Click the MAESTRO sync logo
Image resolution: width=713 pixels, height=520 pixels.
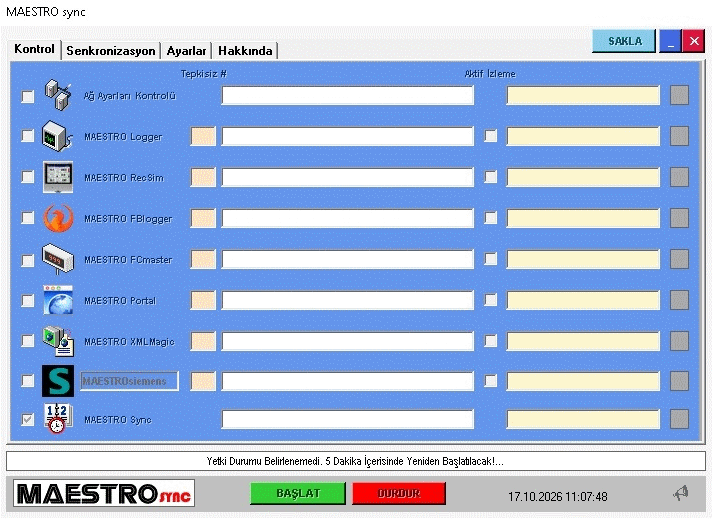pyautogui.click(x=104, y=493)
